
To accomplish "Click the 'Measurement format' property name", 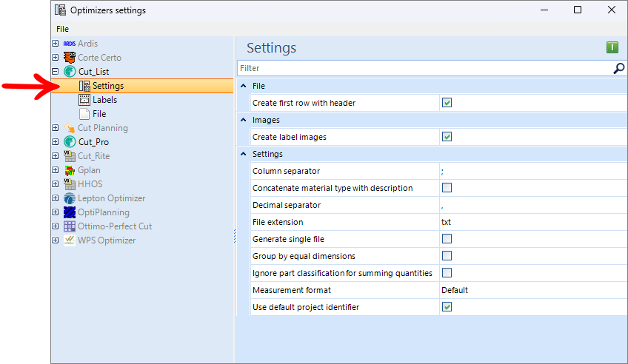I will 292,290.
